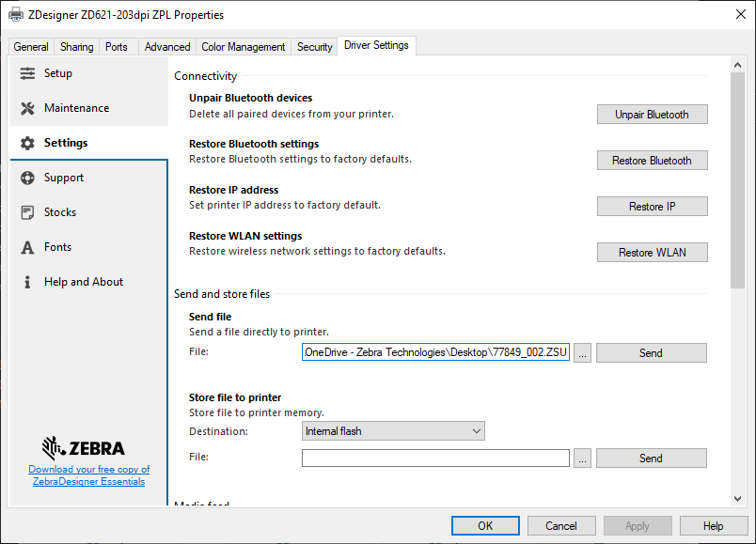Click the scrollbar down arrow
Viewport: 756px width, 544px height.
pos(738,498)
